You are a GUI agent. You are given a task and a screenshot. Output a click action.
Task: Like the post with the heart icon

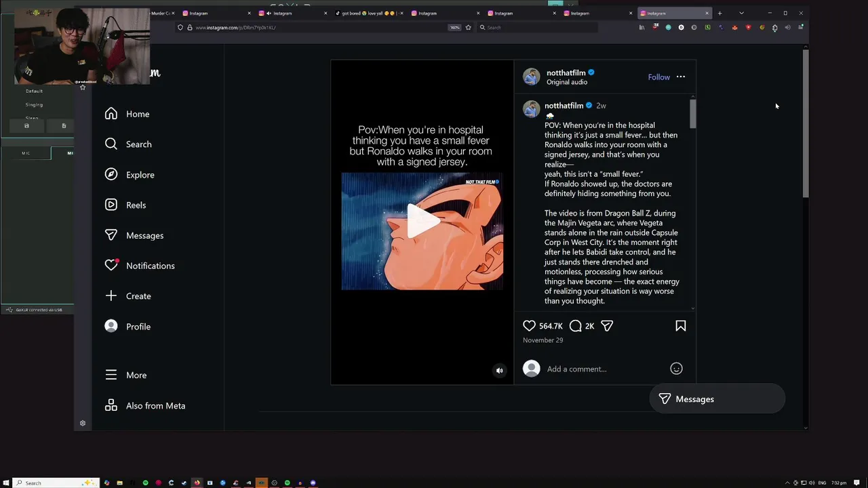point(529,326)
